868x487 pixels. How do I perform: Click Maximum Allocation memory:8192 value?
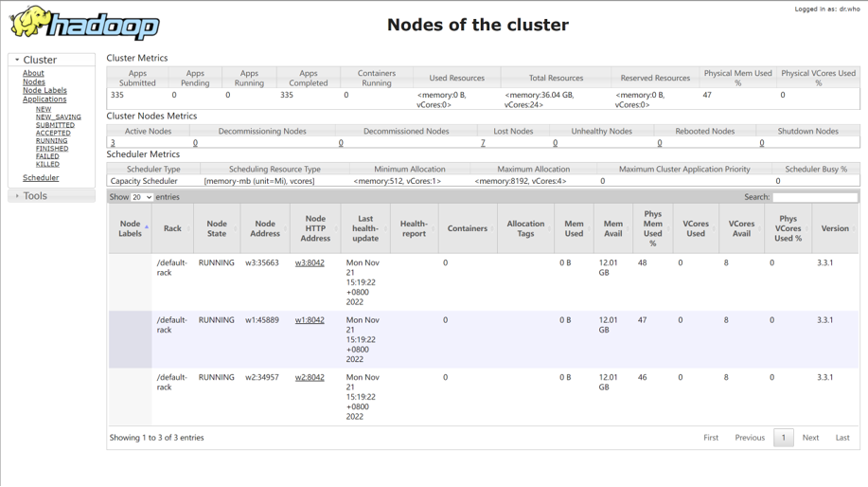[x=521, y=181]
